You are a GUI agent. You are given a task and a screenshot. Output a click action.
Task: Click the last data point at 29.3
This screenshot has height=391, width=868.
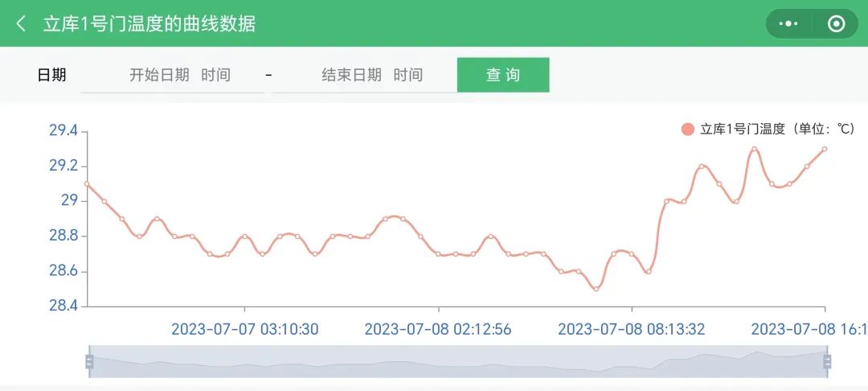825,149
